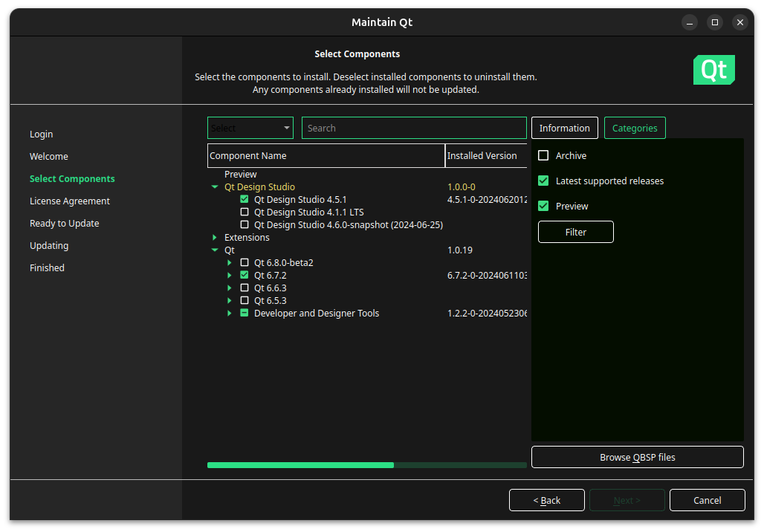Apply the Filter button
This screenshot has height=532, width=764.
coord(575,232)
